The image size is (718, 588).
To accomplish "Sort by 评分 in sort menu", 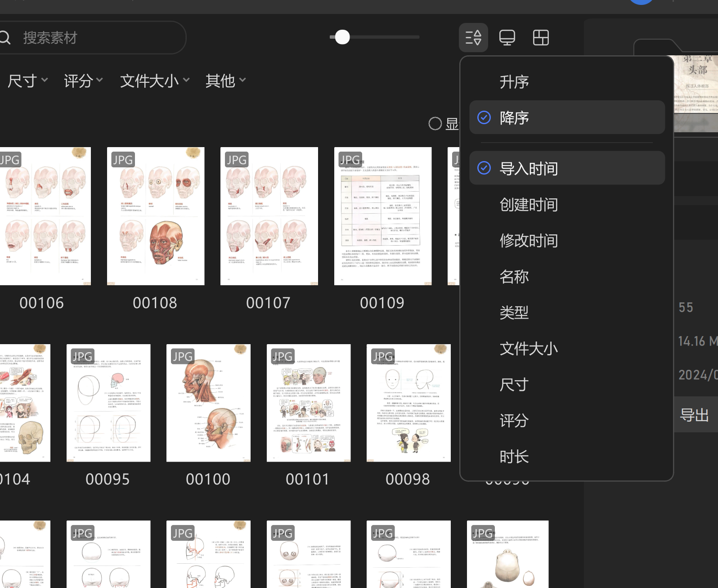I will tap(567, 421).
